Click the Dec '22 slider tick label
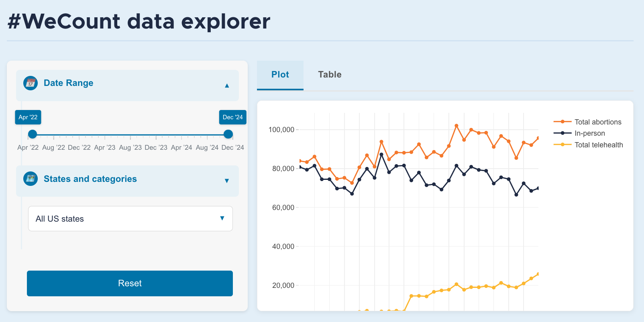The width and height of the screenshot is (644, 322). tap(79, 148)
